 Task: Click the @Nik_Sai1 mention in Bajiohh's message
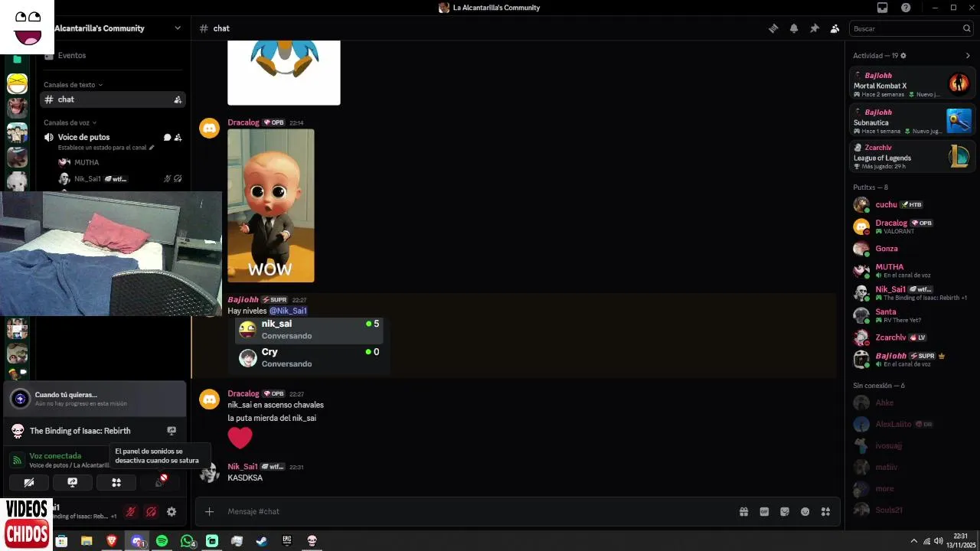tap(288, 311)
